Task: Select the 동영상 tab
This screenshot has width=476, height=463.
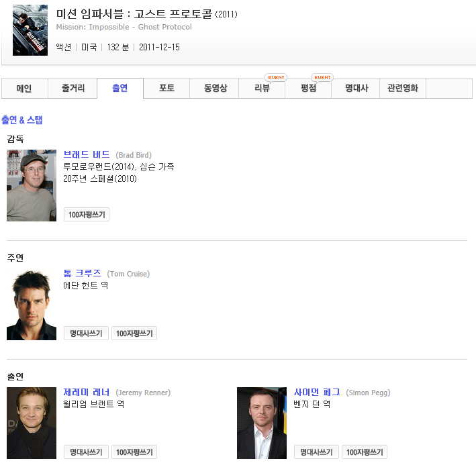Action: point(215,89)
